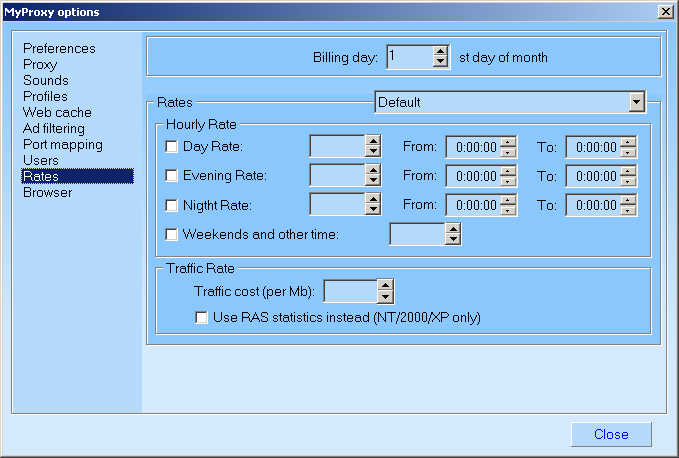This screenshot has width=679, height=458.
Task: Click Evening Rate From time field
Action: [x=473, y=176]
